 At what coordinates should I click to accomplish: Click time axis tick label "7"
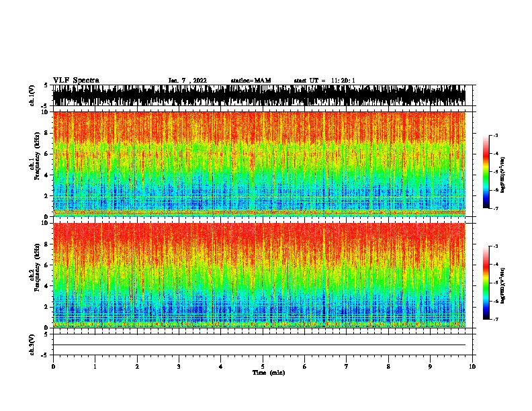coord(347,367)
